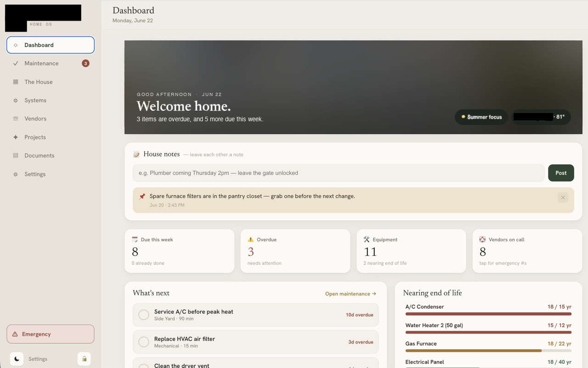
Task: Open the Overdue card
Action: [295, 251]
